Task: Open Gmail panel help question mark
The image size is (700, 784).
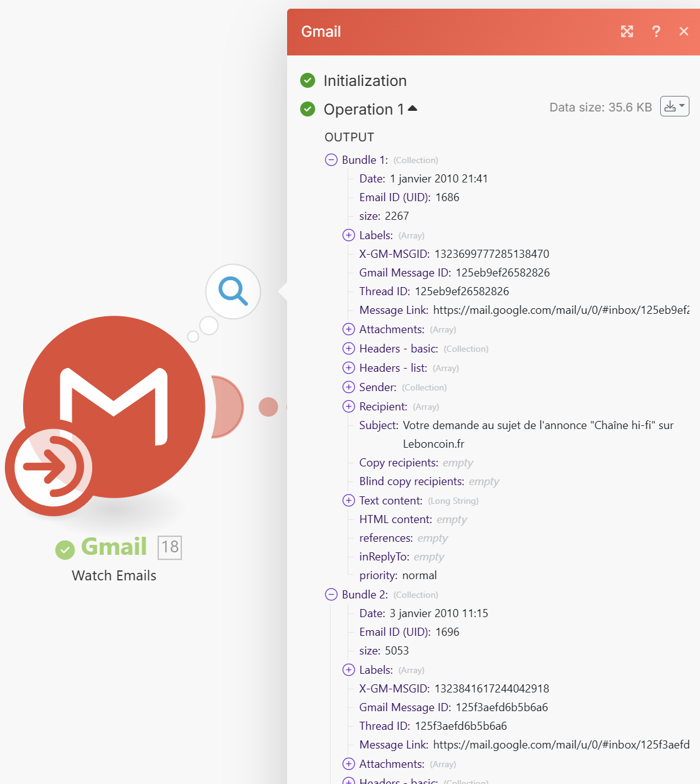Action: (x=656, y=32)
